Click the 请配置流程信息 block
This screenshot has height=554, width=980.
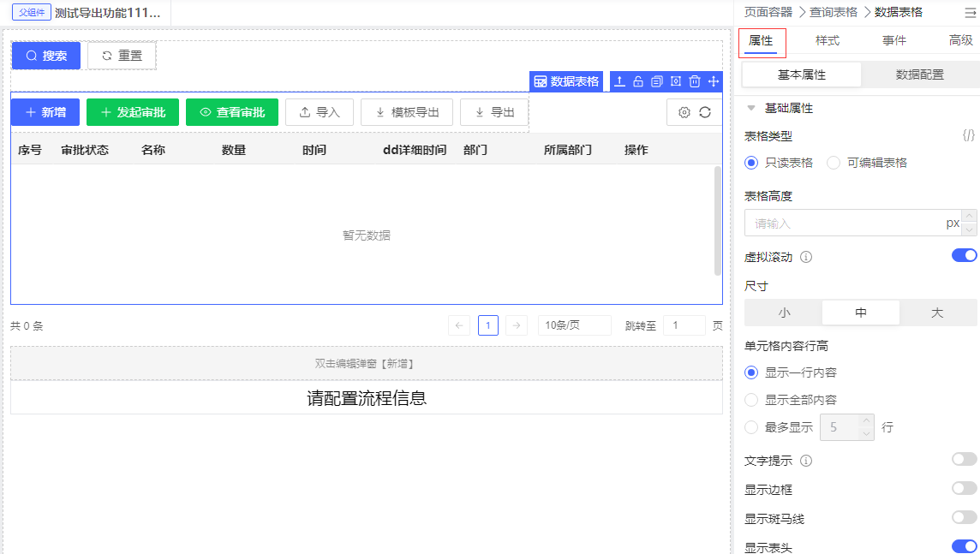pyautogui.click(x=367, y=398)
